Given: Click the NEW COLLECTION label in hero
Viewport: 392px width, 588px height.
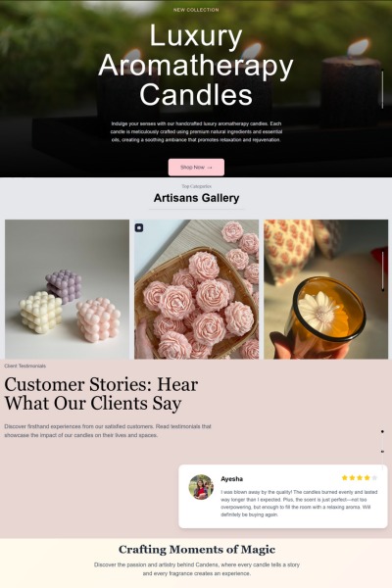Looking at the screenshot, I should [x=196, y=10].
